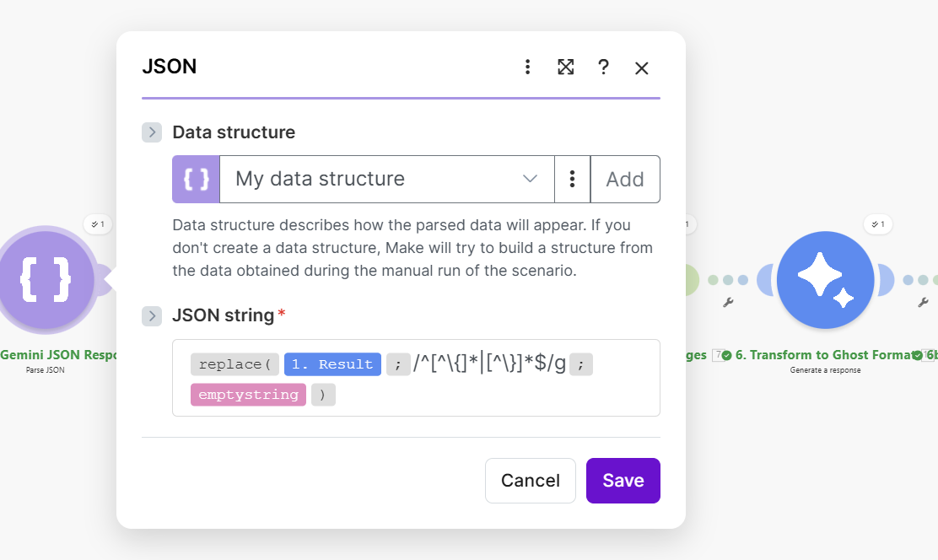Screen dimensions: 938x560
Task: Expand the JSON dialog to full screen
Action: pos(565,67)
